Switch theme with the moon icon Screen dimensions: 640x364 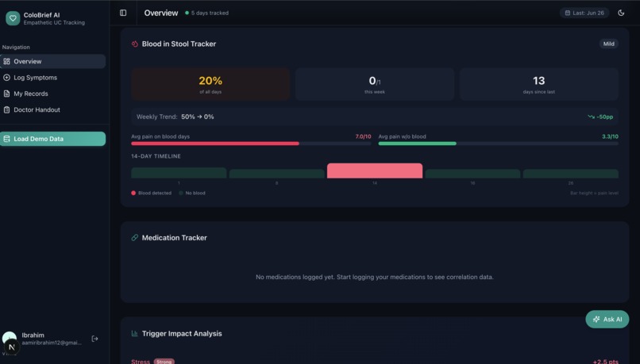tap(621, 13)
